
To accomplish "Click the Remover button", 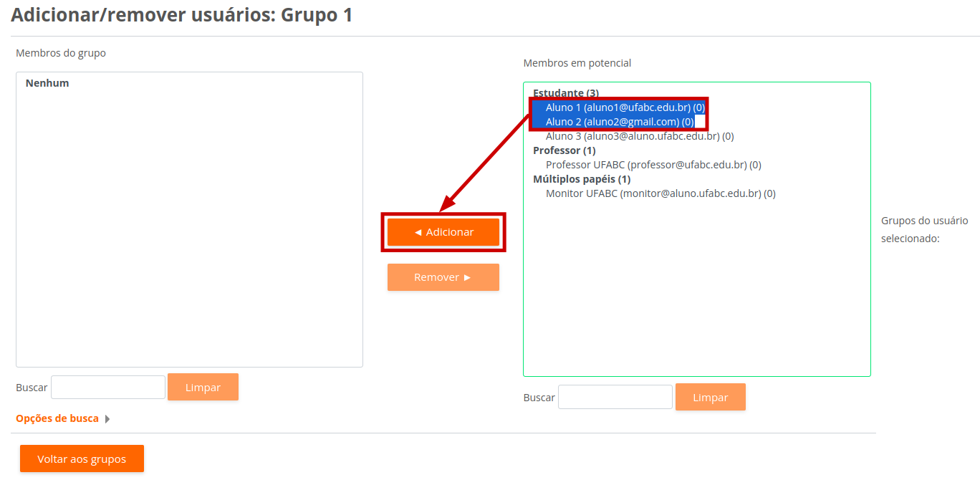I will coord(443,277).
